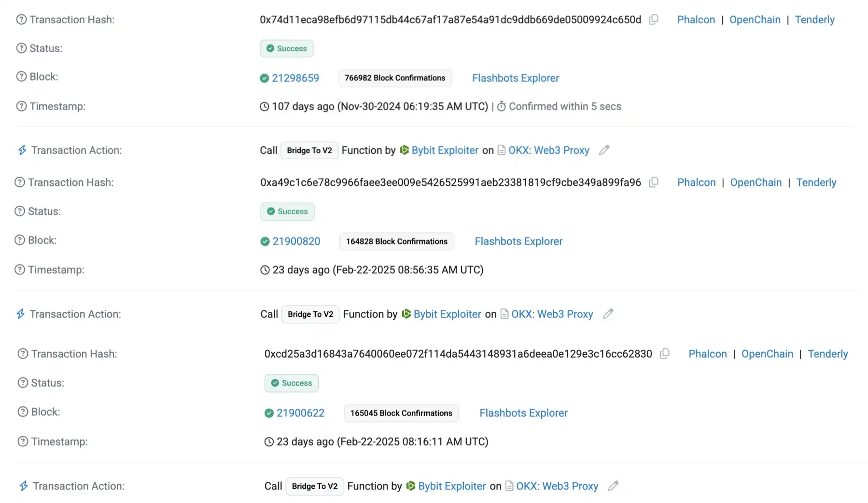The width and height of the screenshot is (868, 503).
Task: Click help icon beside first Timestamp label
Action: pyautogui.click(x=21, y=106)
